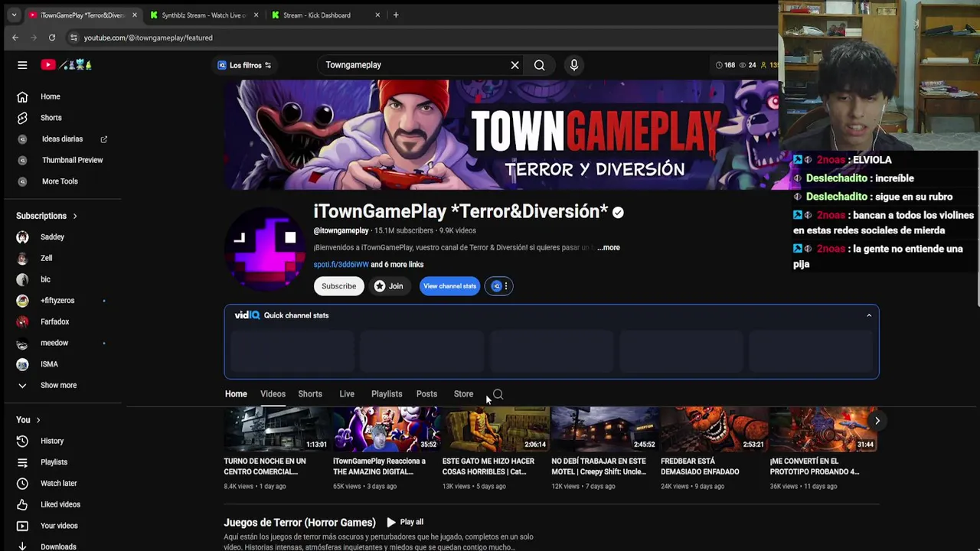The height and width of the screenshot is (551, 980).
Task: Open TURNO DE NOCHE EN UN CENTRO thumbnail
Action: click(276, 430)
